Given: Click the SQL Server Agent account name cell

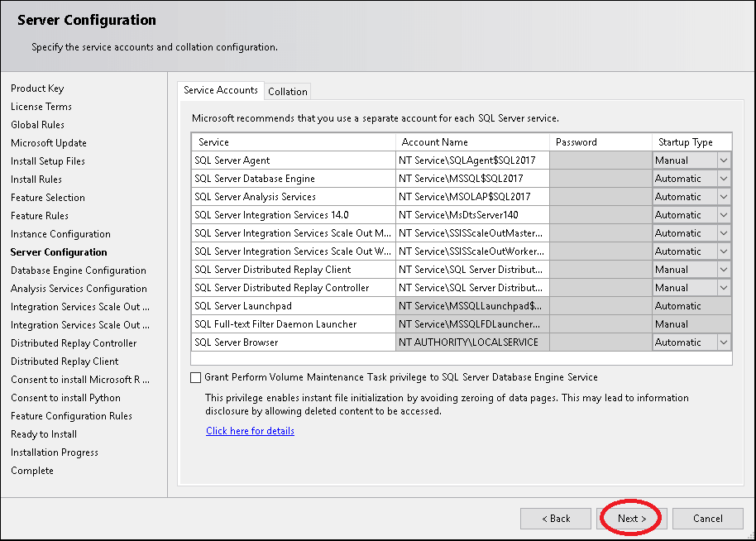Looking at the screenshot, I should click(472, 160).
